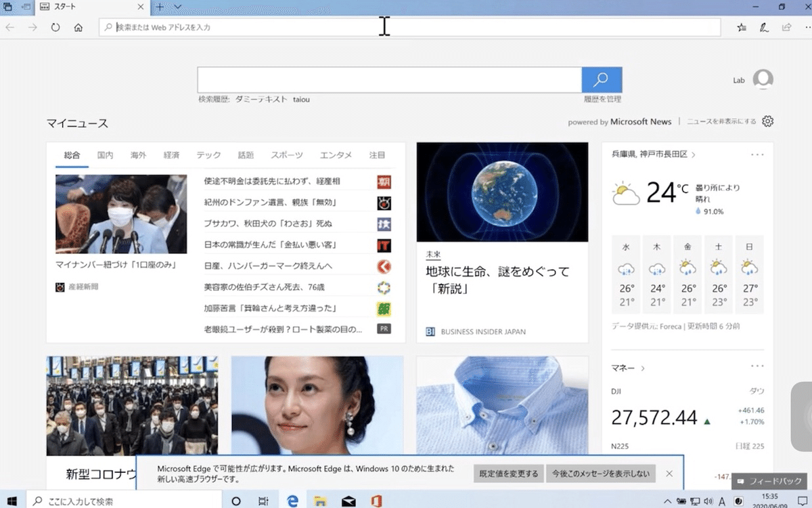Select search history item taiou

pos(301,100)
